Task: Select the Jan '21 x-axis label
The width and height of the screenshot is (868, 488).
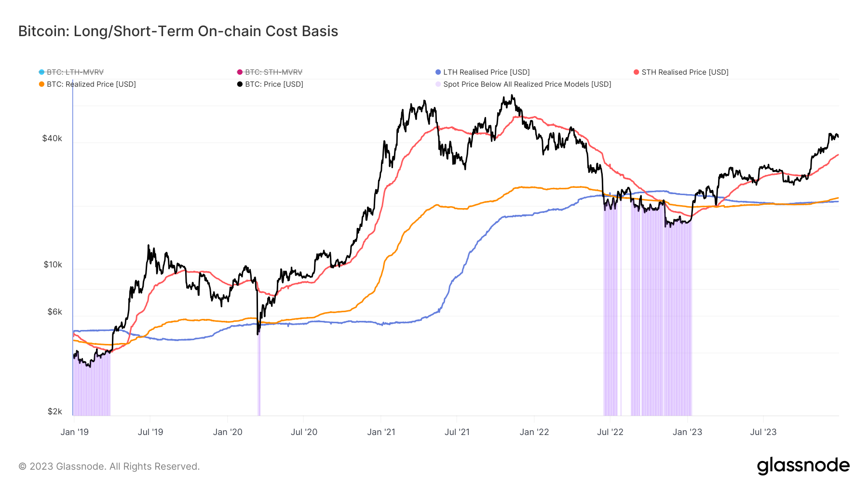Action: coord(381,432)
